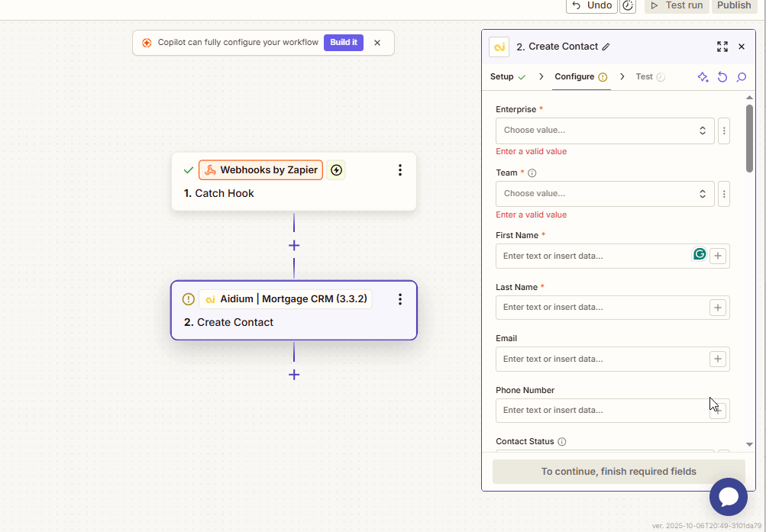
Task: Click the plus to add a step between nodes
Action: pos(294,246)
